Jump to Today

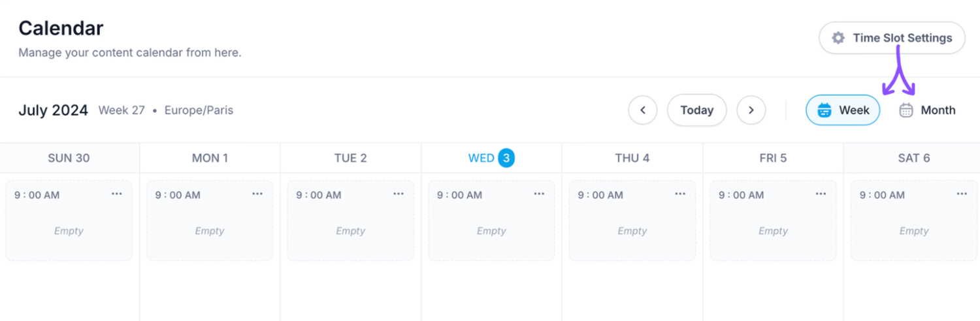tap(696, 110)
